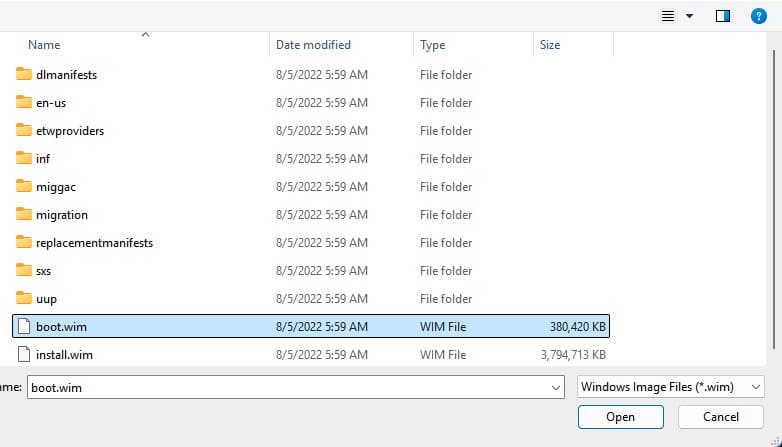Sort by Date modified column header

[x=313, y=45]
